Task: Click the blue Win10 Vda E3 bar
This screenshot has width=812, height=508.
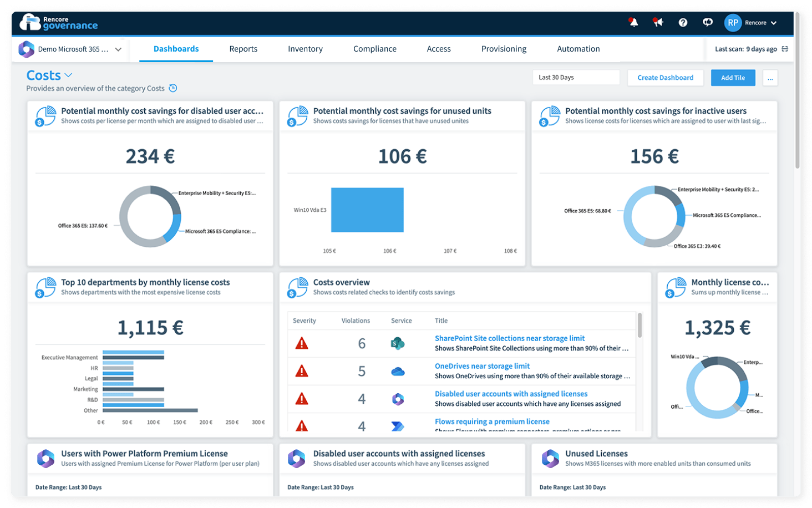Action: [x=367, y=210]
